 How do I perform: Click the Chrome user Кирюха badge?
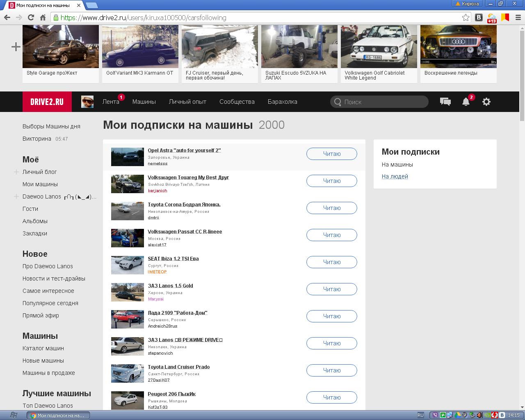click(x=467, y=4)
